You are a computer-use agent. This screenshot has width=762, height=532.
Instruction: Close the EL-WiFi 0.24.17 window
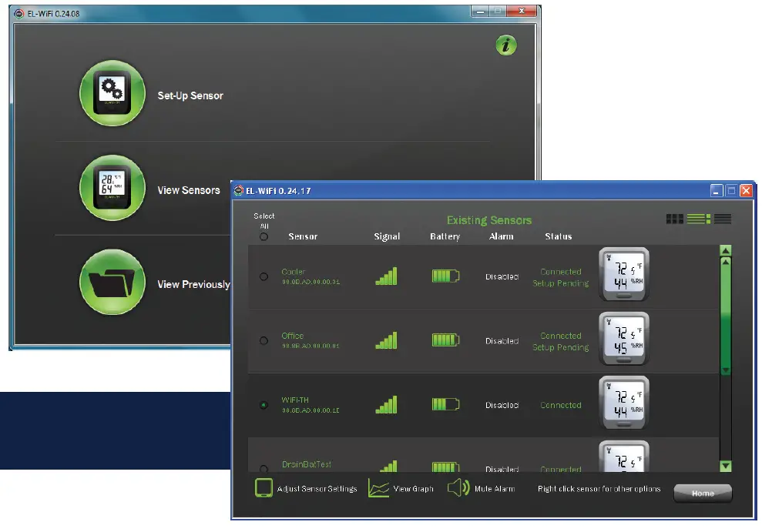click(x=746, y=191)
